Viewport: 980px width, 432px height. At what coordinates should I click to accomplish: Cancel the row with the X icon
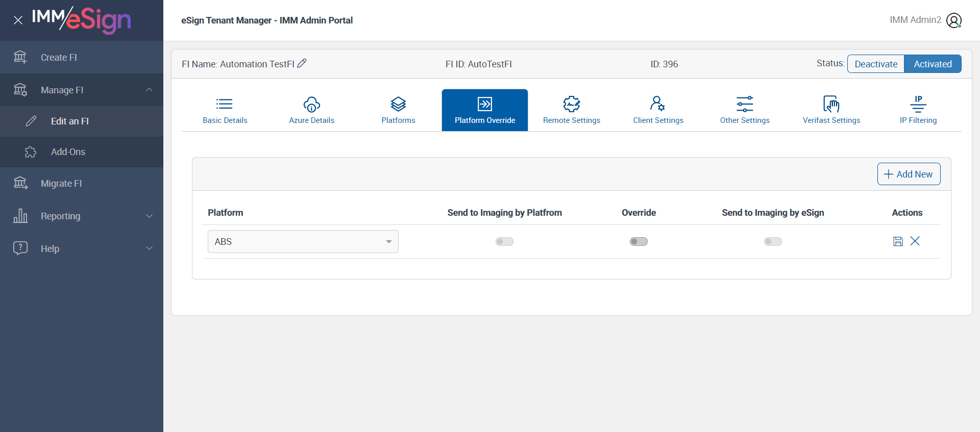(x=915, y=241)
